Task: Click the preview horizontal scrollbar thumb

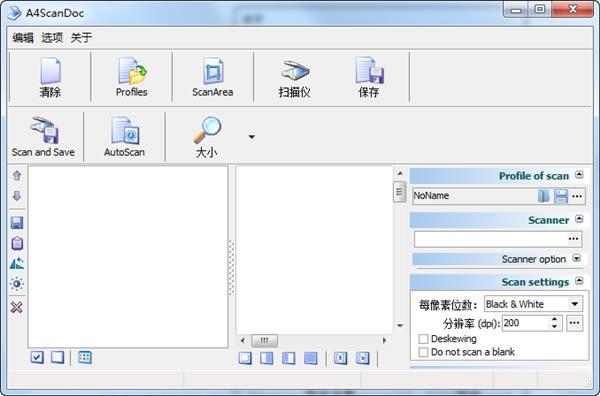Action: [x=264, y=340]
